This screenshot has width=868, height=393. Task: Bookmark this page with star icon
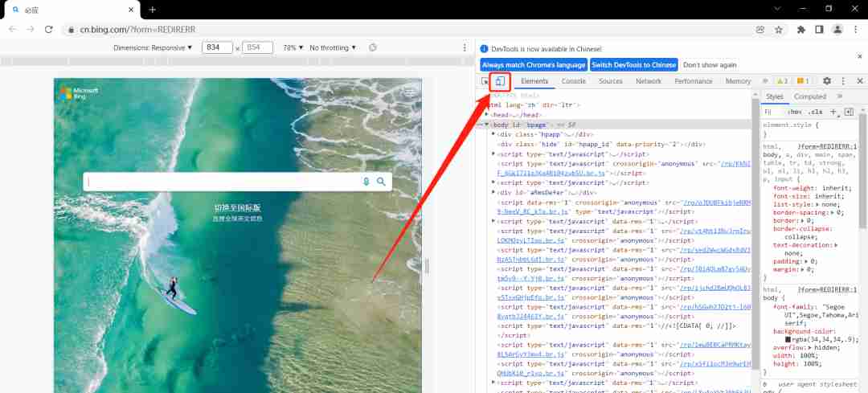click(779, 30)
